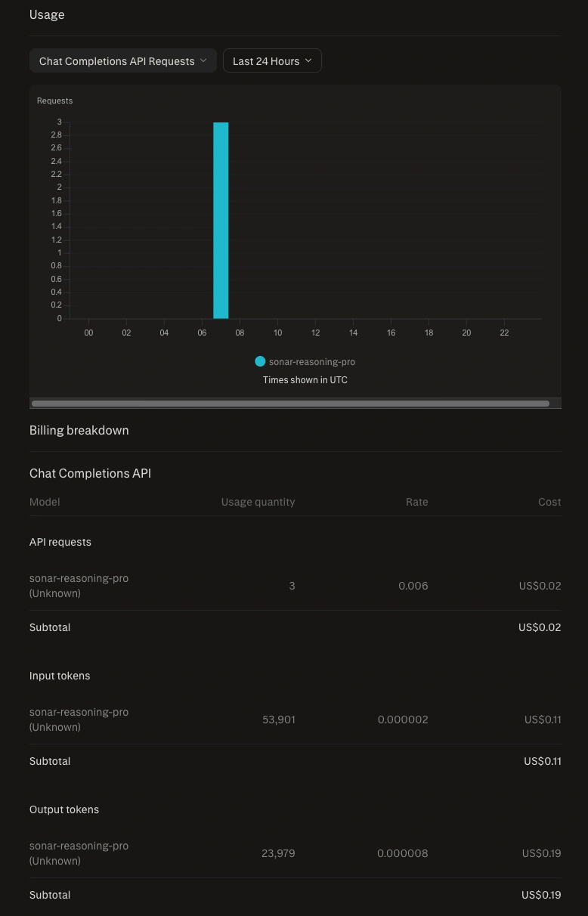Click the Usage quantity column header
This screenshot has width=588, height=916.
coord(258,502)
